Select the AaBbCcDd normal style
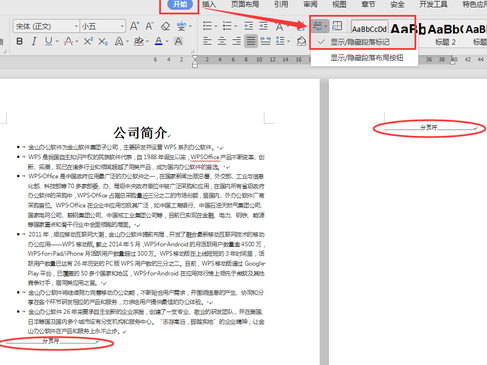This screenshot has width=487, height=365. (369, 29)
